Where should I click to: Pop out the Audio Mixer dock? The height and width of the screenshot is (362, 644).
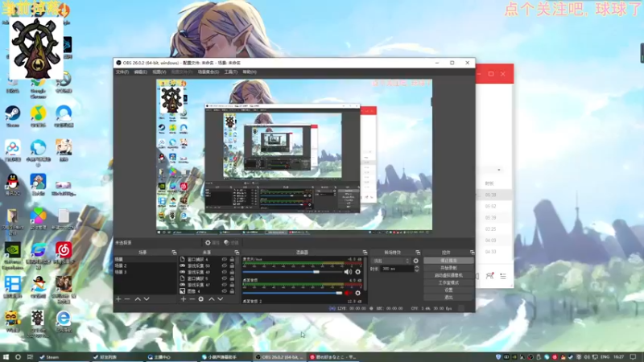click(365, 253)
